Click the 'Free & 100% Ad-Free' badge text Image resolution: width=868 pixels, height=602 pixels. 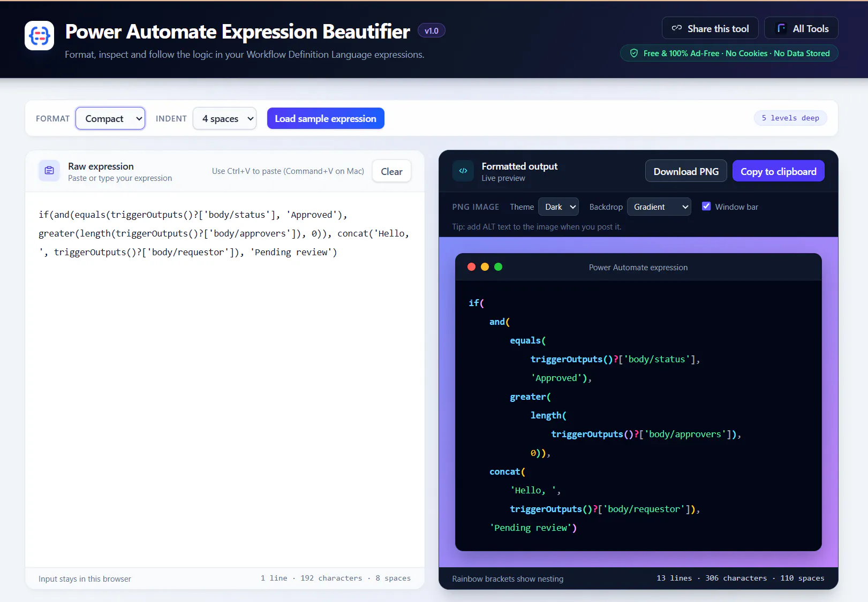click(x=736, y=54)
